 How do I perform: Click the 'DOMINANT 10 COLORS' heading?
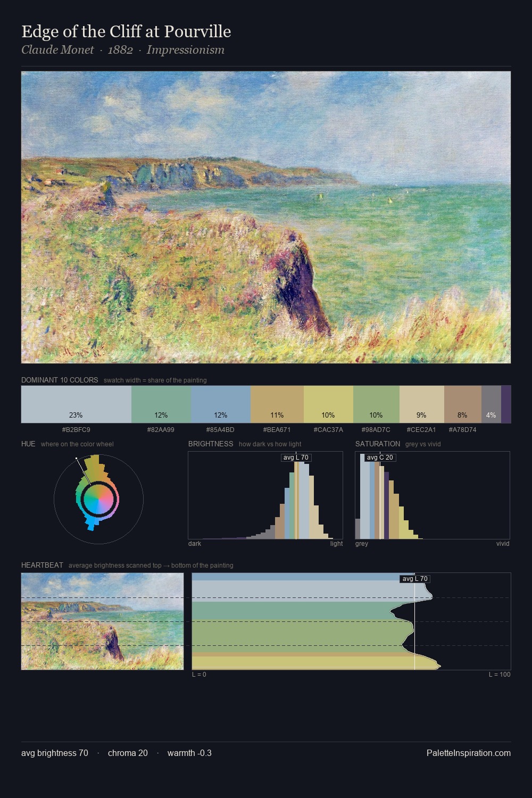coord(60,380)
